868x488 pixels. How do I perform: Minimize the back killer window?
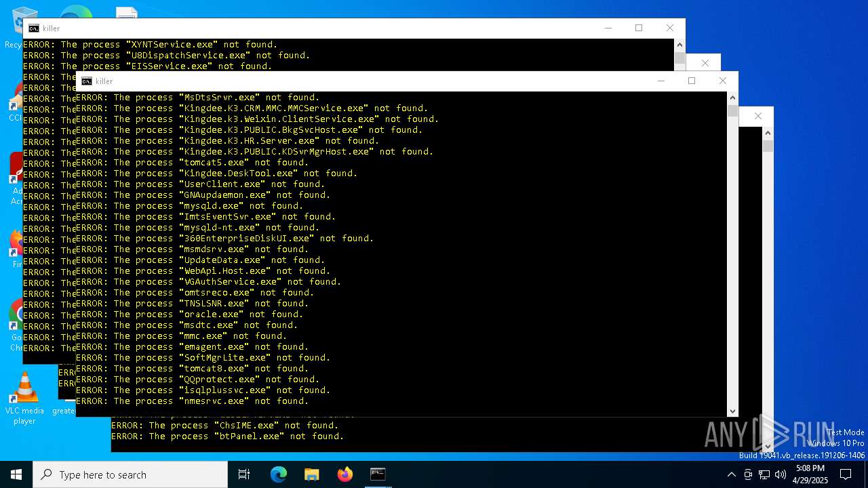pos(608,28)
